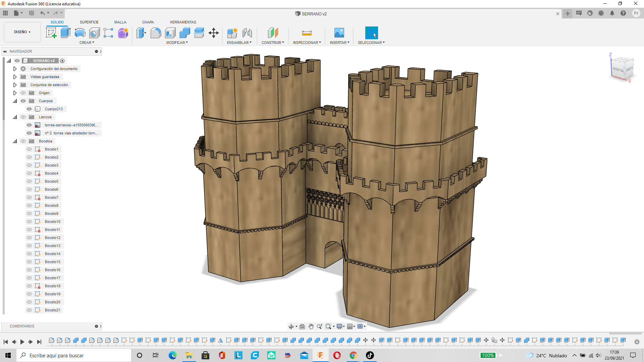Switch to the SUPERFICIE tab

[89, 22]
